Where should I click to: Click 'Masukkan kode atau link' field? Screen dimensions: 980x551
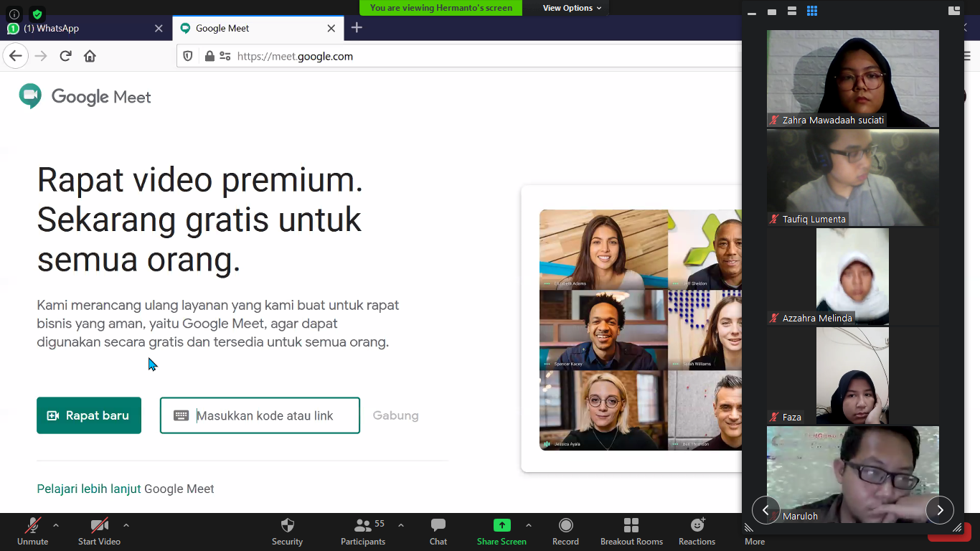tap(260, 415)
